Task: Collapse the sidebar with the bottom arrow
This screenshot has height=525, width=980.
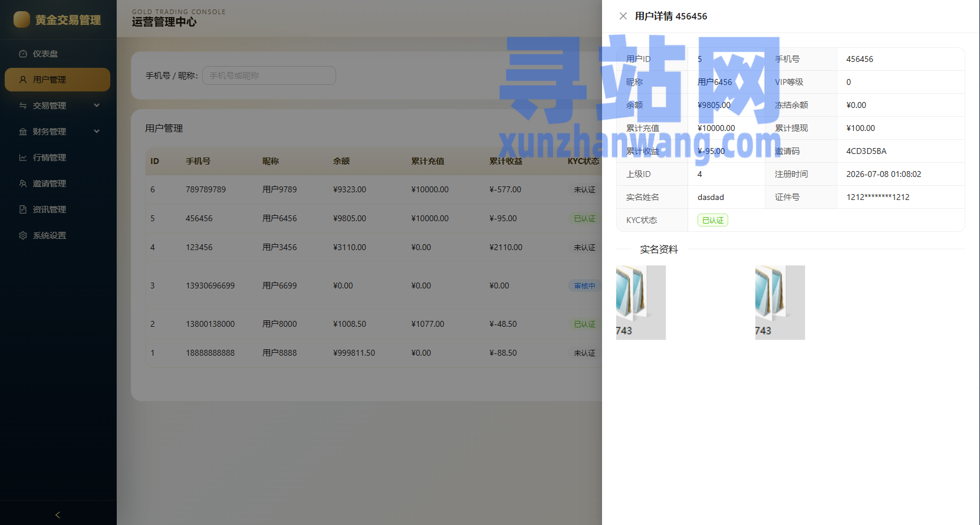Action: coord(58,514)
